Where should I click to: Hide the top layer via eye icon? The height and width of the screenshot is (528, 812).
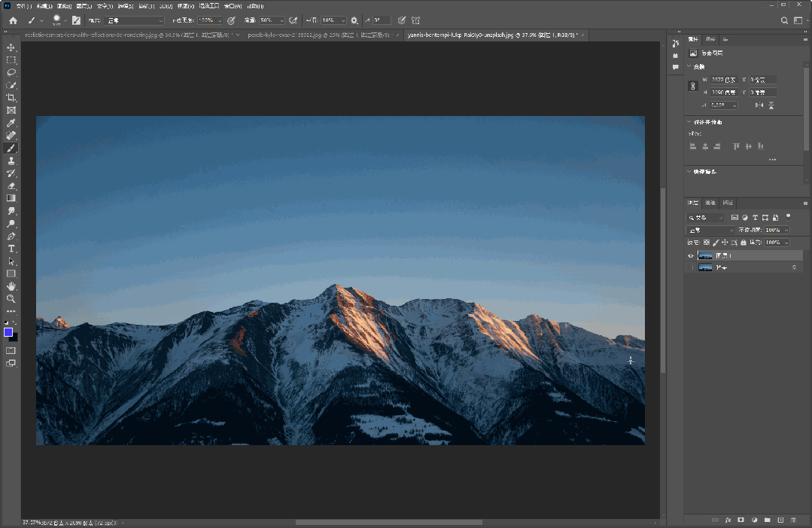click(691, 256)
